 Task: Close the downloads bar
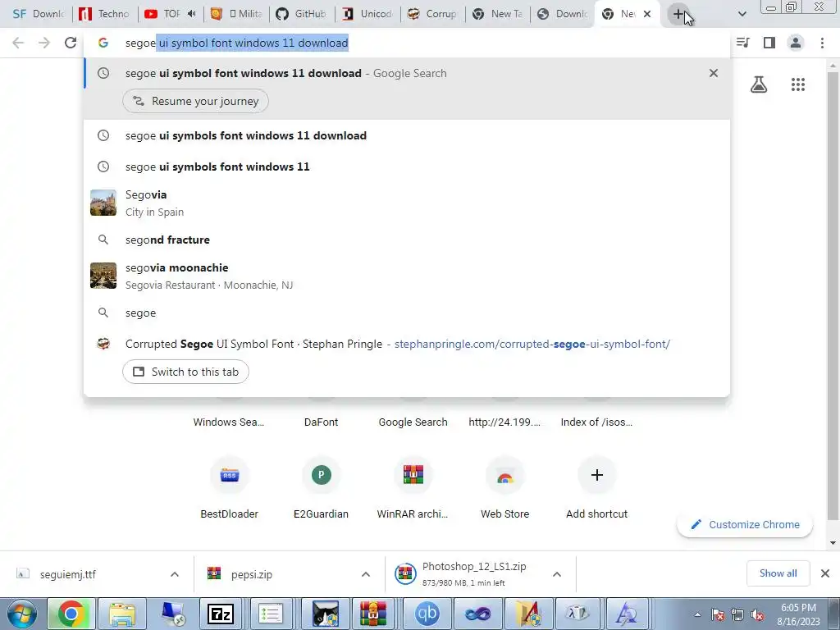tap(825, 573)
